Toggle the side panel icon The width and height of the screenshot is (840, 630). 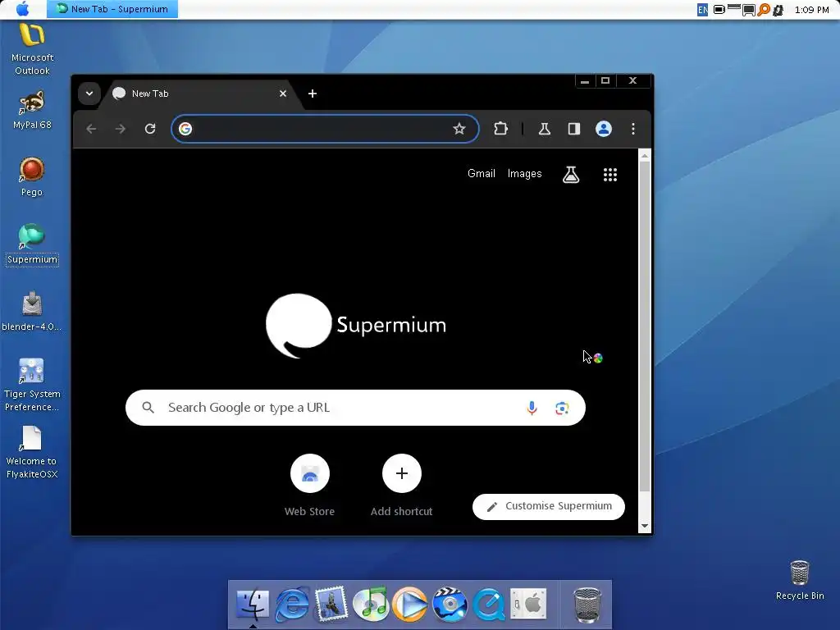573,129
